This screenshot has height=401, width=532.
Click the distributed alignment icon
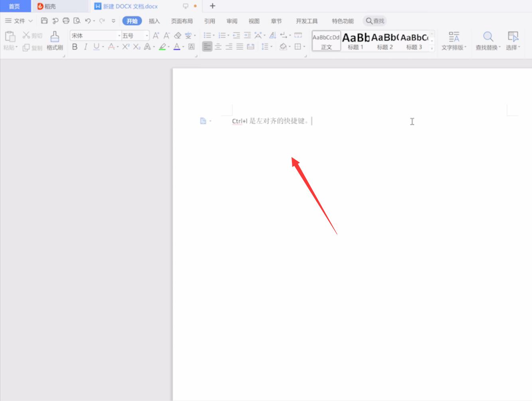pyautogui.click(x=250, y=47)
